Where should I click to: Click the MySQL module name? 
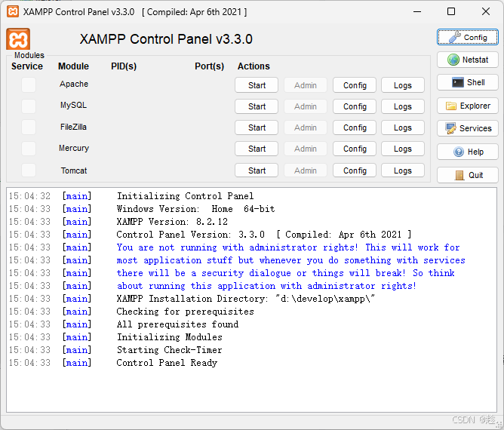click(74, 105)
